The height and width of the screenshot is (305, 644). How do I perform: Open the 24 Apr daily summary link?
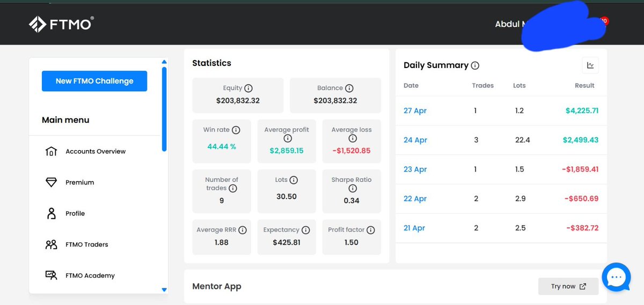point(415,140)
